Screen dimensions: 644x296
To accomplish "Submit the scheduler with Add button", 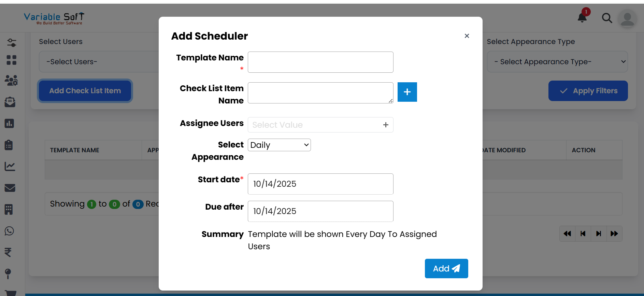I will (446, 268).
